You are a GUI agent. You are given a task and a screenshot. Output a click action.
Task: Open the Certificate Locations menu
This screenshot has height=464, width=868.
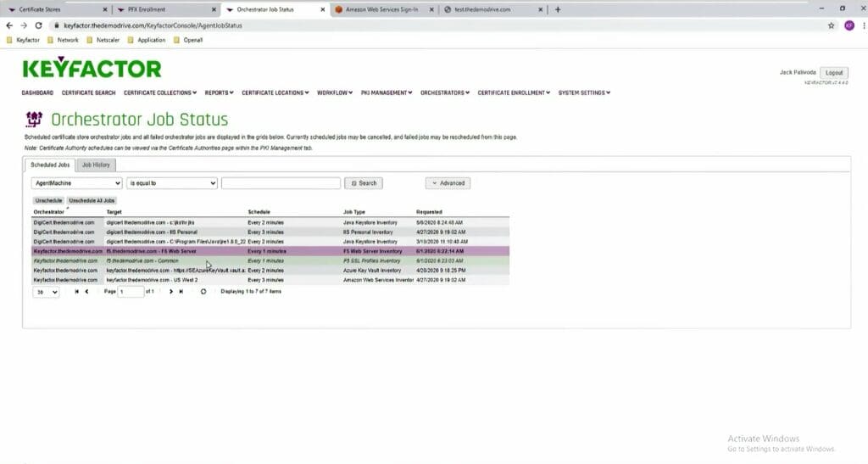(x=275, y=92)
